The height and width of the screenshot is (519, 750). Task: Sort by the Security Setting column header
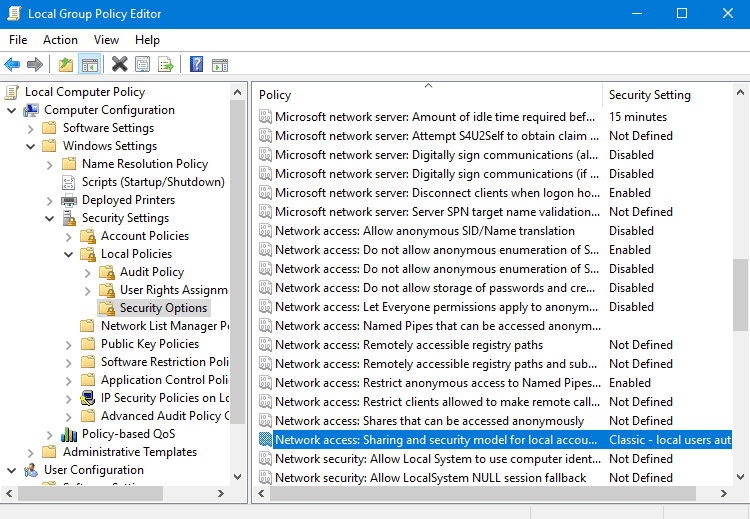[667, 95]
